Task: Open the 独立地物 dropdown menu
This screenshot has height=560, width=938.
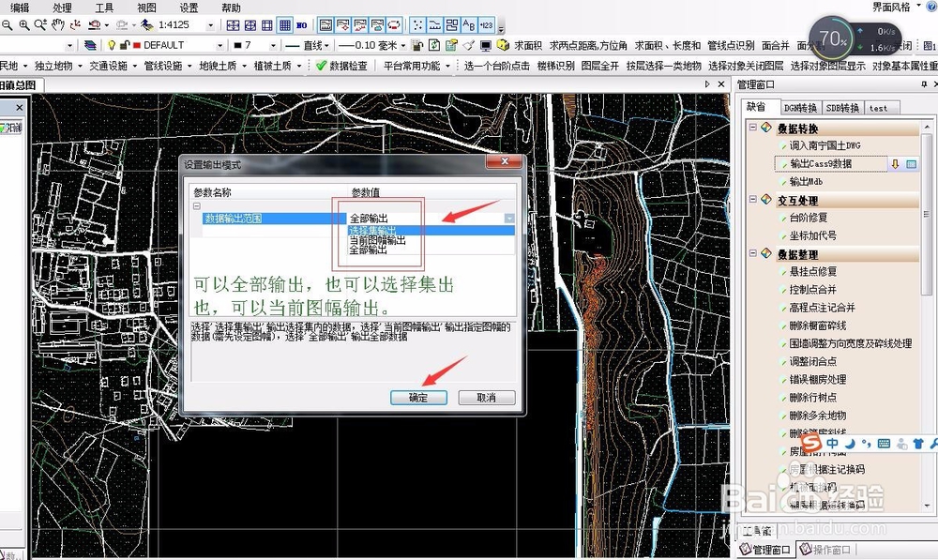Action: coord(58,66)
